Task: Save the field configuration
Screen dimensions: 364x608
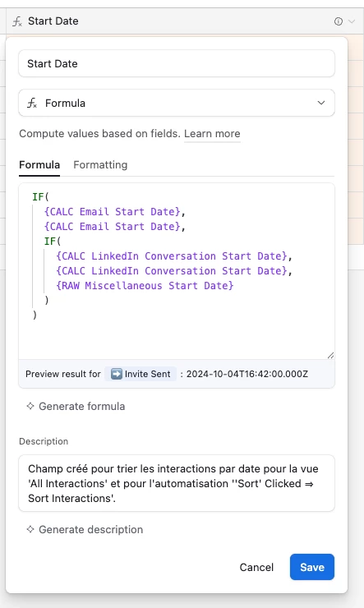Action: 312,567
